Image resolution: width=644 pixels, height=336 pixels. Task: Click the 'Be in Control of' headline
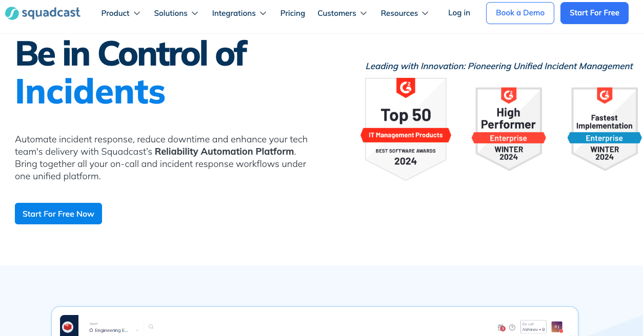pos(131,53)
